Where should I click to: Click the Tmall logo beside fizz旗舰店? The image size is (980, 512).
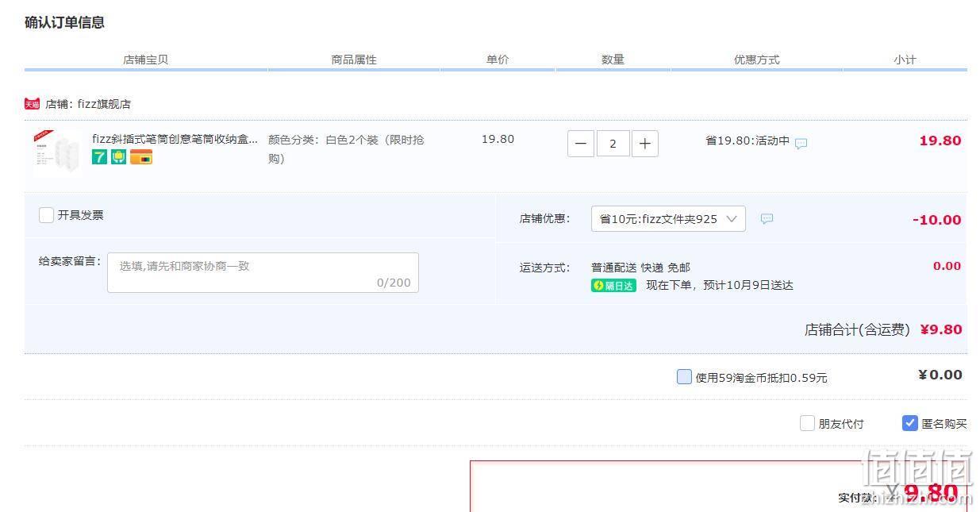click(x=32, y=104)
